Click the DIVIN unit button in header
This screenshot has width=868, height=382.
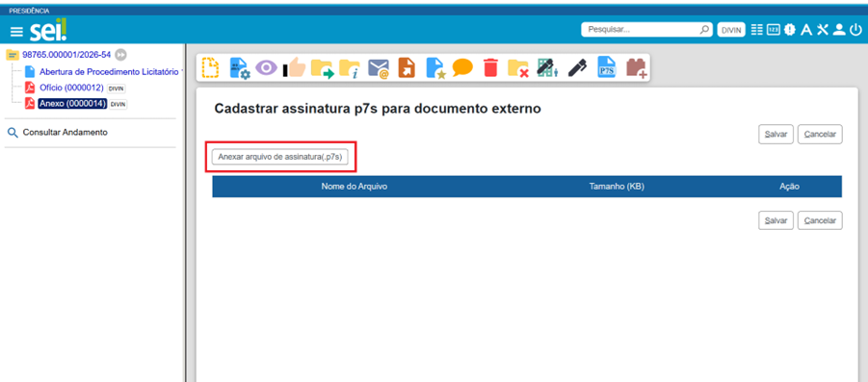(731, 31)
